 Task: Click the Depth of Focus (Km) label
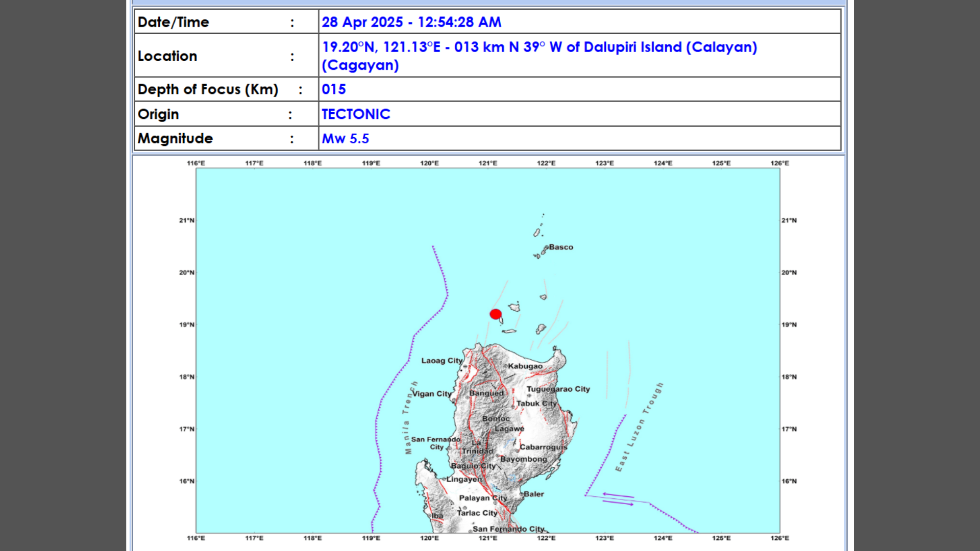pos(208,89)
